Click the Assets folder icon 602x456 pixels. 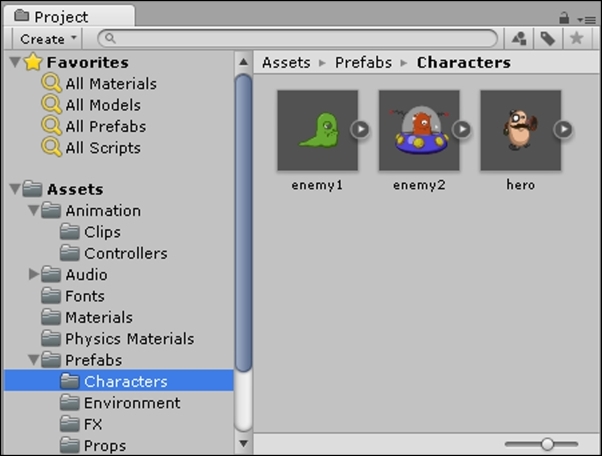coord(32,189)
